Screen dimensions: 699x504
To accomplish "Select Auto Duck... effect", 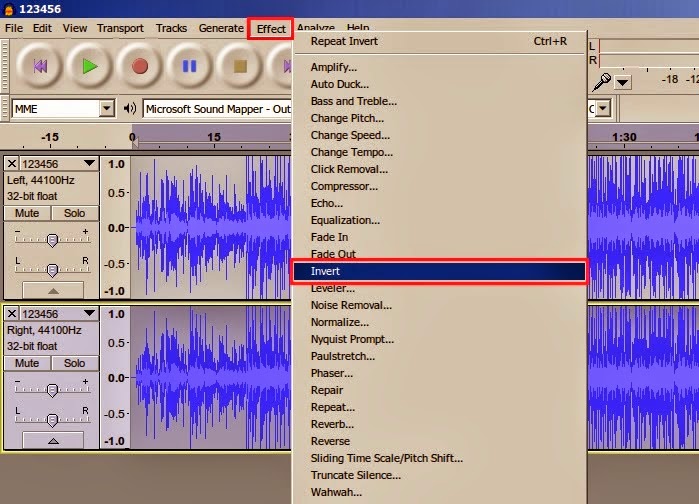I will 439,84.
